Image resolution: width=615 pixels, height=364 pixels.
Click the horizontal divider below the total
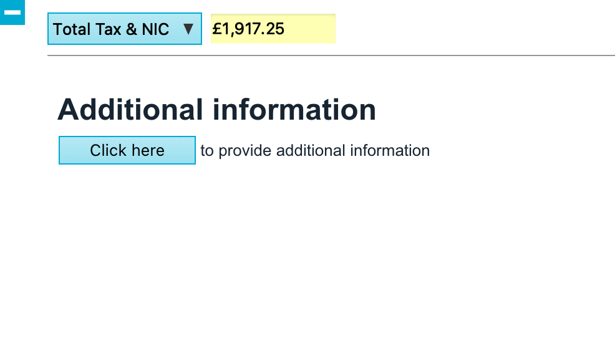[x=331, y=55]
